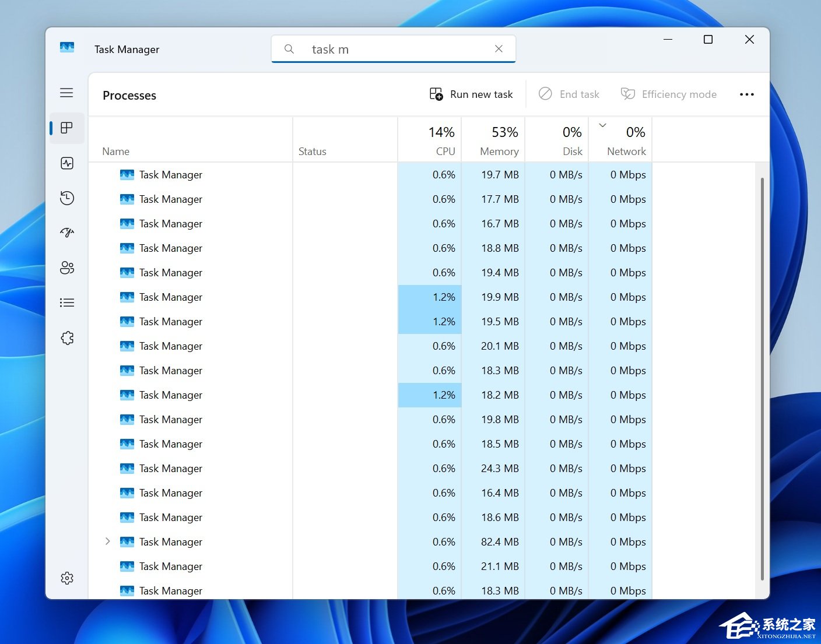Image resolution: width=821 pixels, height=644 pixels.
Task: Clear the search field with the X
Action: (x=499, y=48)
